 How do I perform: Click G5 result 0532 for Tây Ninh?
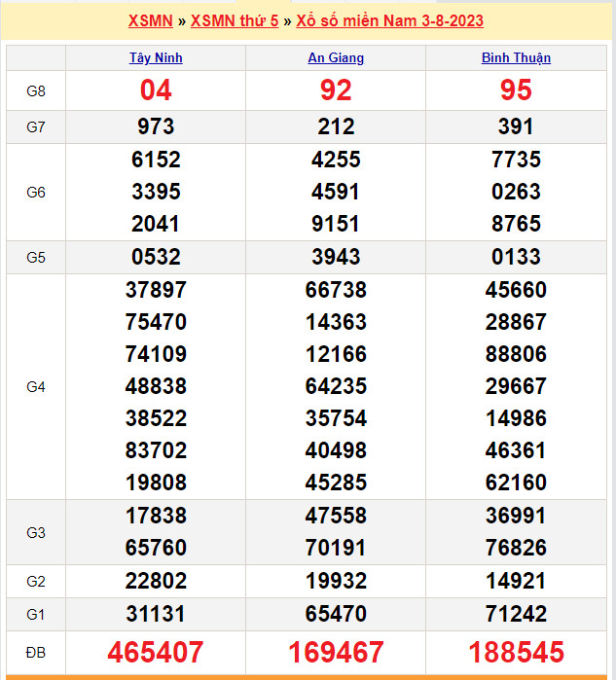click(x=156, y=257)
